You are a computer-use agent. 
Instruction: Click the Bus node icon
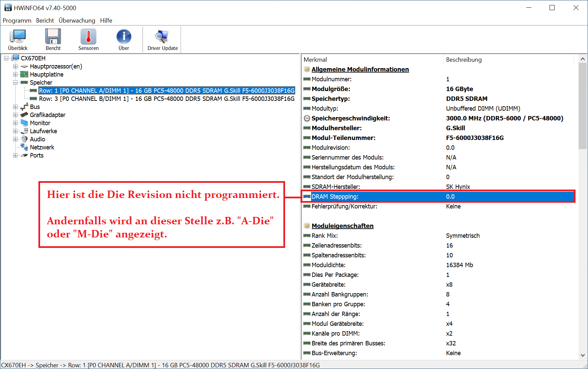[24, 107]
